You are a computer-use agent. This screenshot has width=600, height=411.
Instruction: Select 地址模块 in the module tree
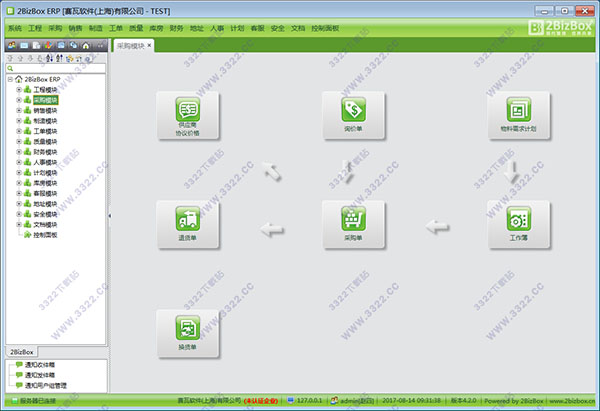46,204
